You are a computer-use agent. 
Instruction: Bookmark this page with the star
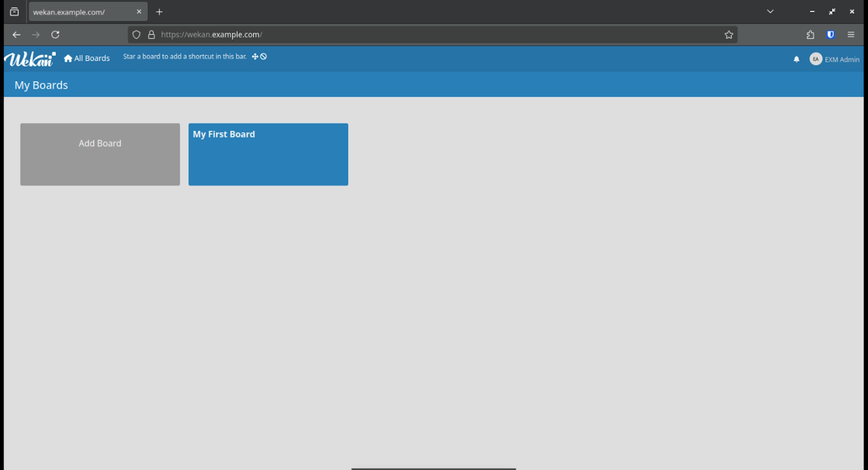click(728, 35)
